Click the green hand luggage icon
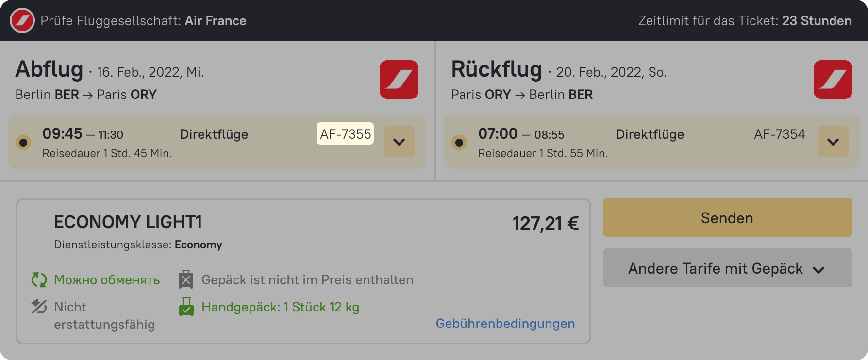The image size is (868, 360). point(186,307)
